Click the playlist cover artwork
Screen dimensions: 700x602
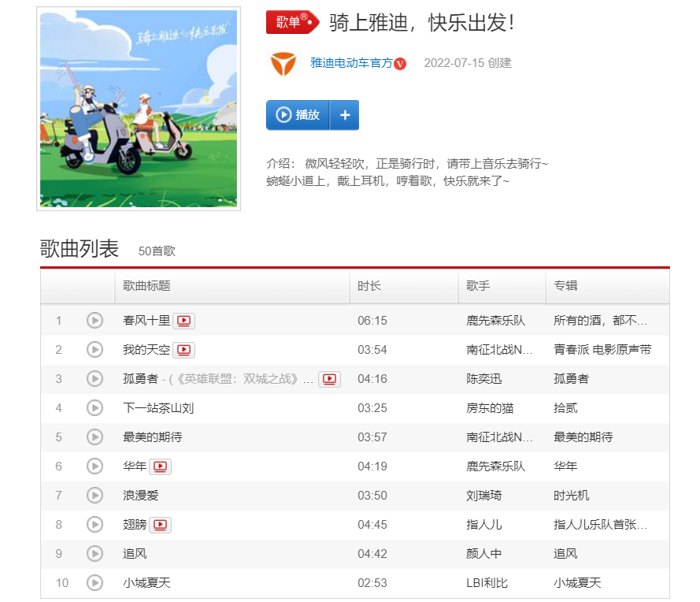(x=139, y=109)
